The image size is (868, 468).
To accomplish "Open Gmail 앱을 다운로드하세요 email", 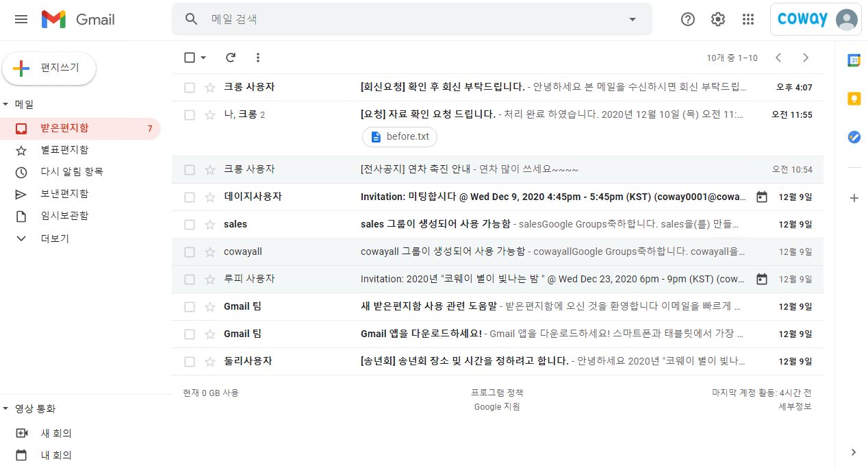I will pyautogui.click(x=498, y=334).
